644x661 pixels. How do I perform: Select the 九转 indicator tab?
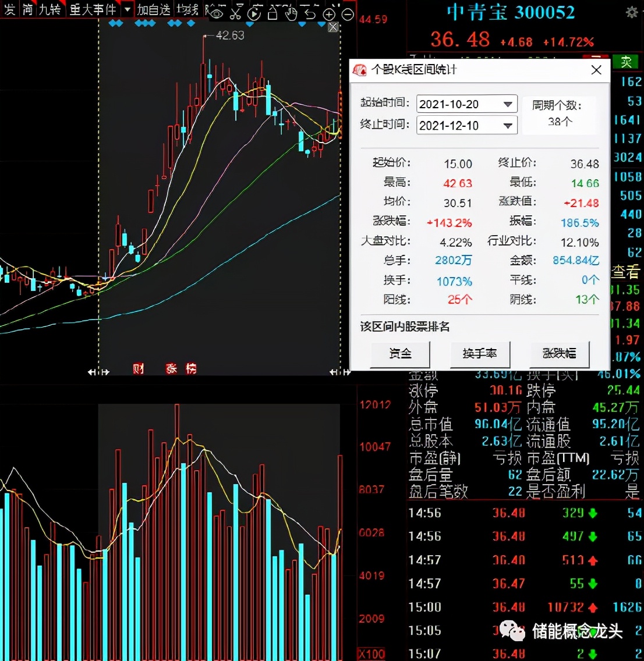click(49, 10)
